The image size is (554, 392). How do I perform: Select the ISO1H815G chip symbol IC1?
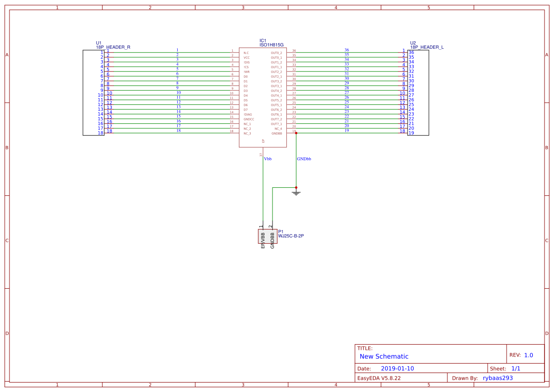(263, 95)
